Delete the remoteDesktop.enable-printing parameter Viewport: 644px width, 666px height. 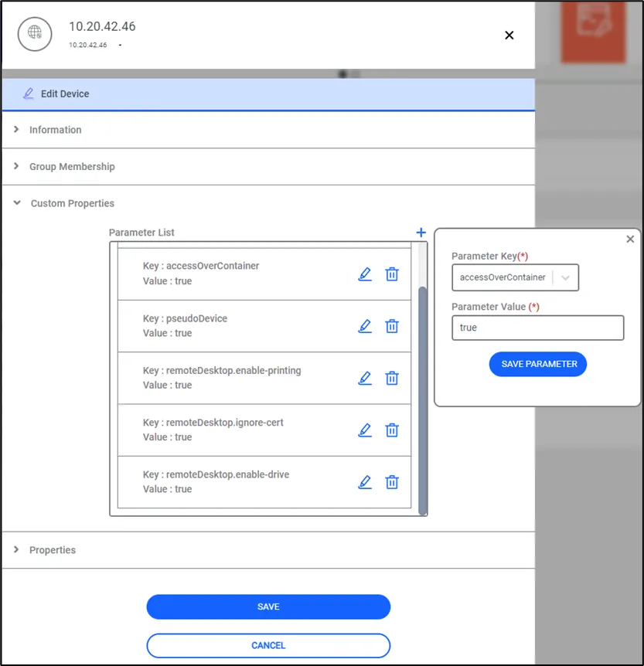pyautogui.click(x=392, y=378)
